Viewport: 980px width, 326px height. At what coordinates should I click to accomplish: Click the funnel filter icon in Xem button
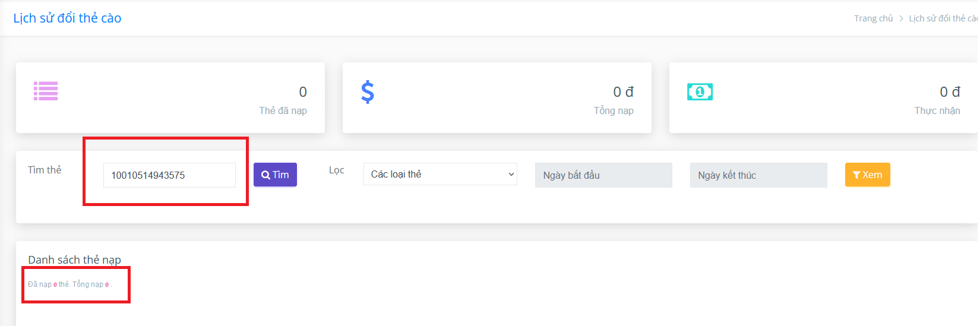tap(856, 175)
